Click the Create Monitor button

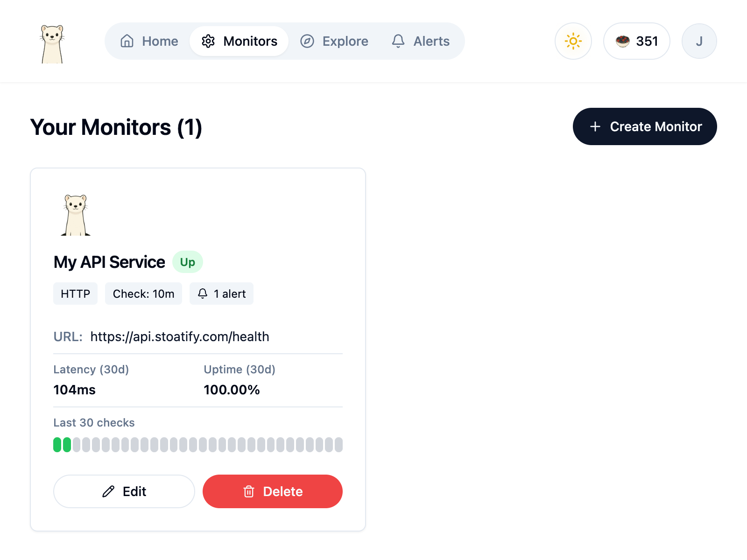tap(644, 126)
